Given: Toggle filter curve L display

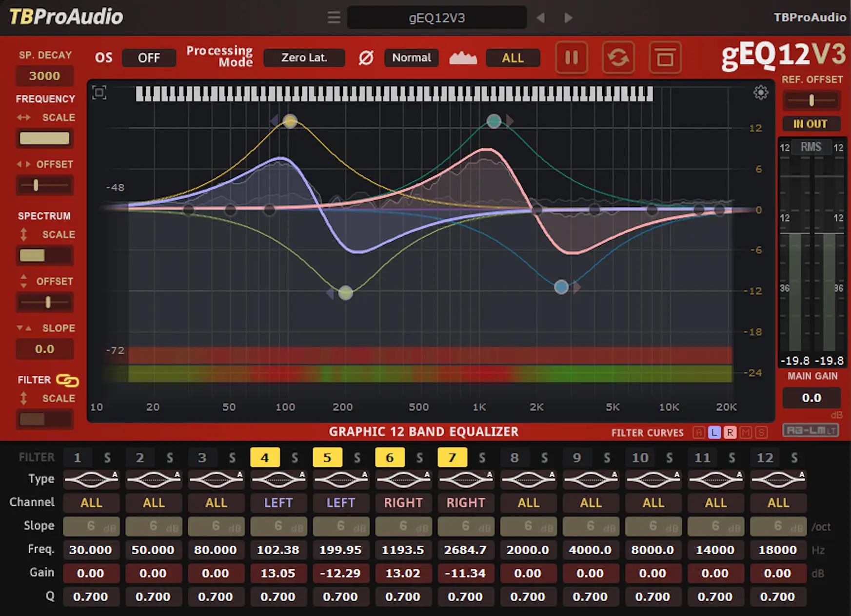Looking at the screenshot, I should (714, 432).
